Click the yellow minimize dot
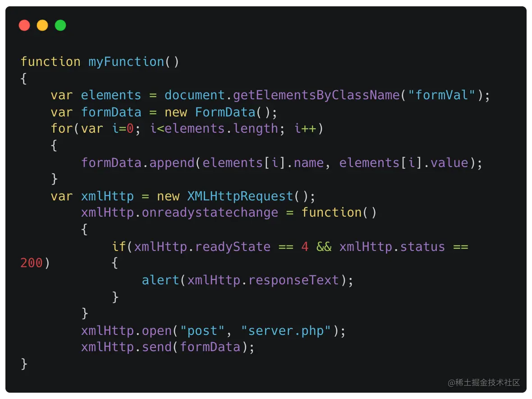The width and height of the screenshot is (532, 399). 42,25
